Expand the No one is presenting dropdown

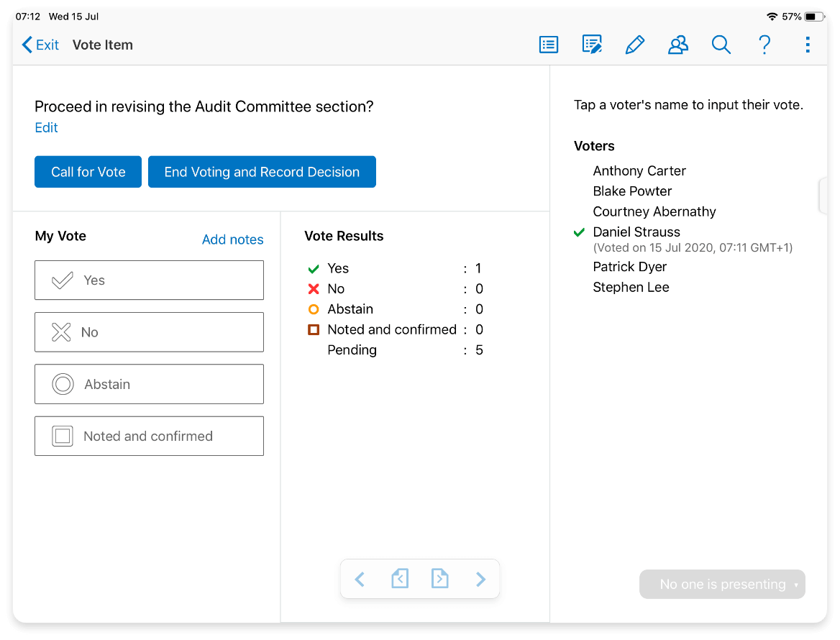coord(722,585)
